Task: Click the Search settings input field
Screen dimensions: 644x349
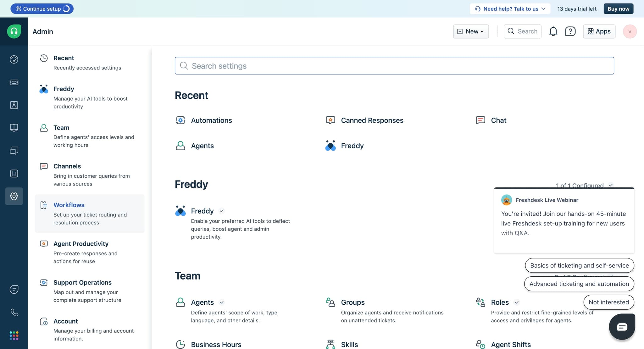Action: point(394,66)
